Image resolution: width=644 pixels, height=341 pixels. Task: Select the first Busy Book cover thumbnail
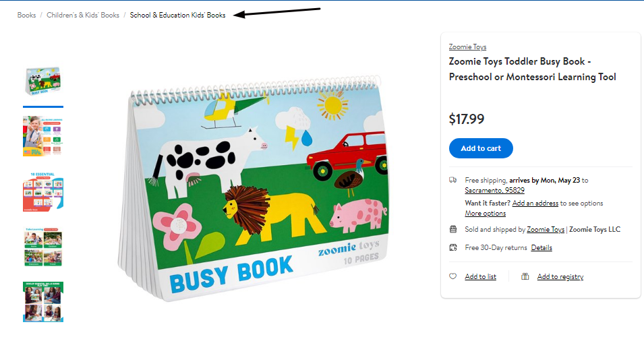tap(43, 82)
